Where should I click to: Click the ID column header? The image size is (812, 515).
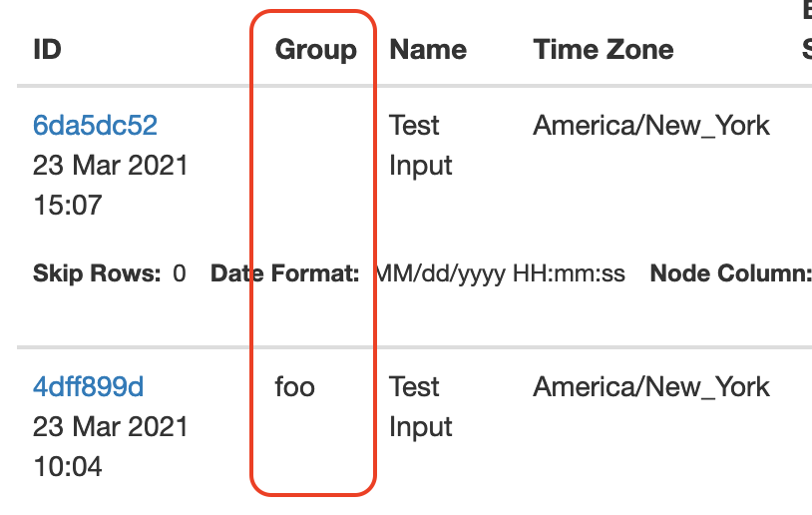(x=47, y=49)
